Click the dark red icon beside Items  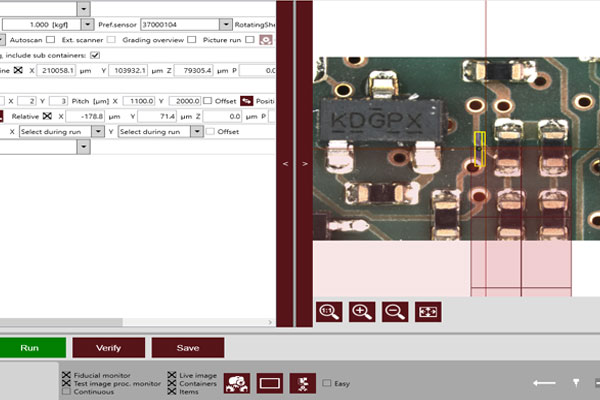(237, 381)
